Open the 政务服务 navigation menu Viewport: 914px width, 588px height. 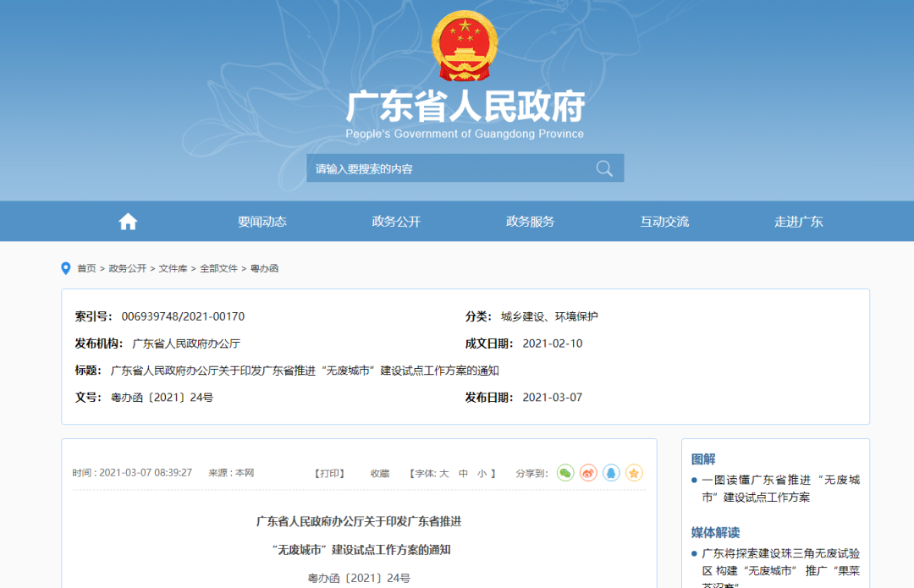pyautogui.click(x=530, y=222)
